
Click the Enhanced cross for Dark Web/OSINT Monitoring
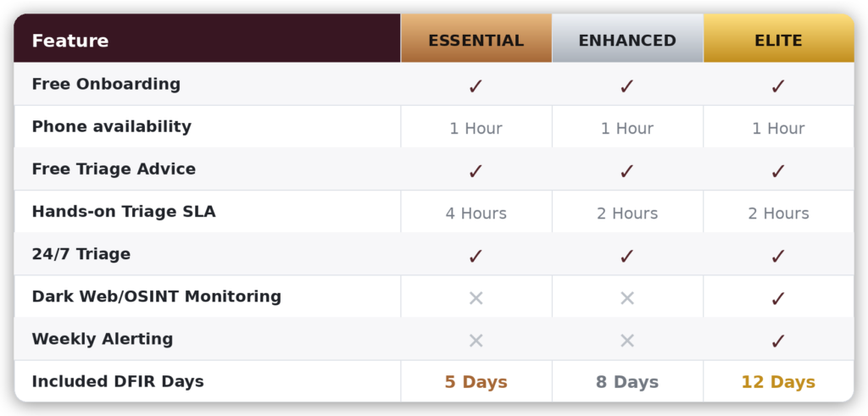click(x=627, y=298)
